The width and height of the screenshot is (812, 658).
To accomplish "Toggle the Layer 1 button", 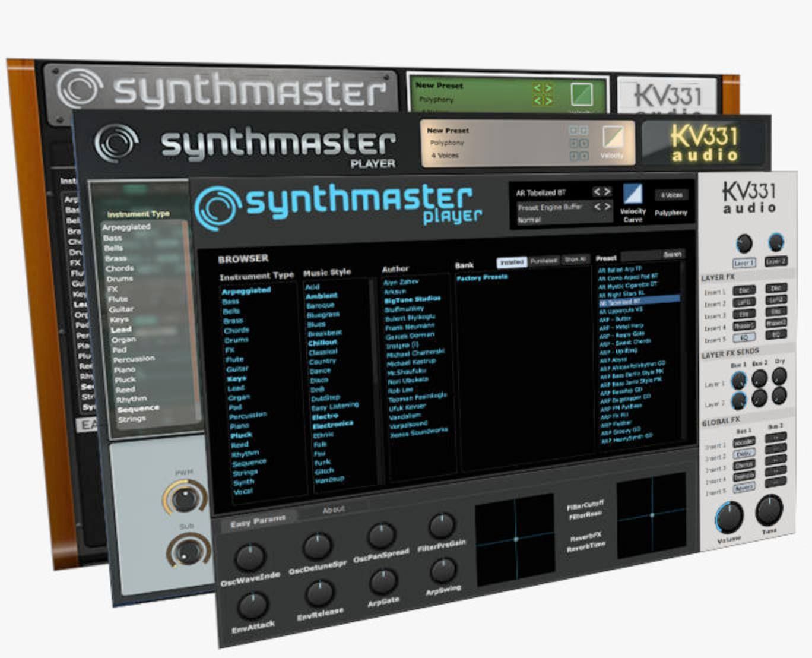I will (x=744, y=262).
